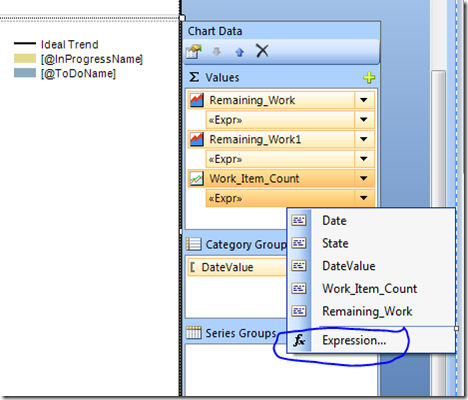Click the Ideal Trend legend entry
This screenshot has height=400, width=468.
click(69, 44)
